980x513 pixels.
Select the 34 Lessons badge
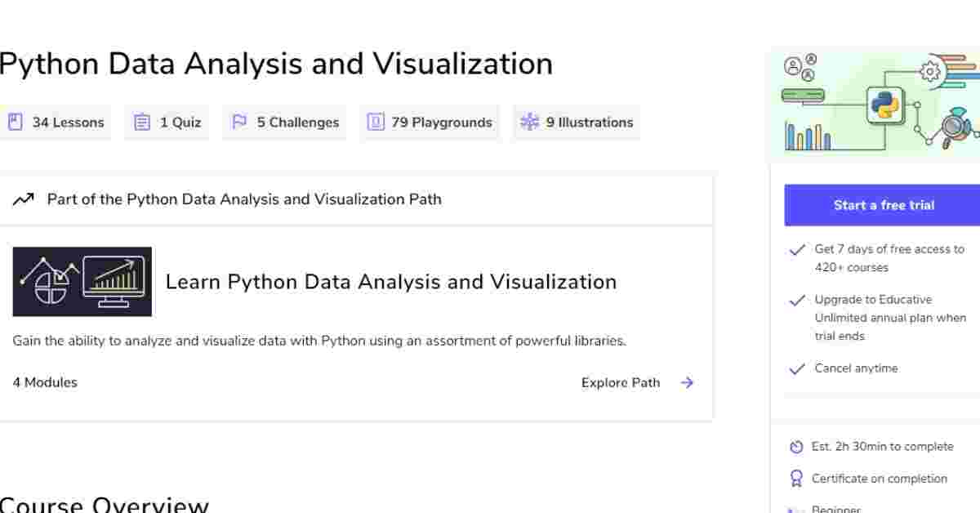coord(56,123)
